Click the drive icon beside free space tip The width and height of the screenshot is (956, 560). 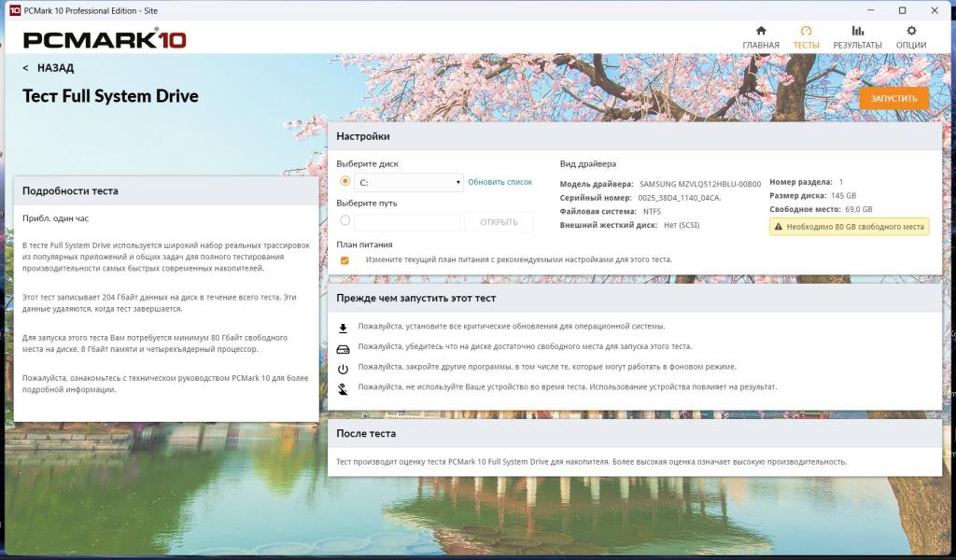click(x=343, y=347)
